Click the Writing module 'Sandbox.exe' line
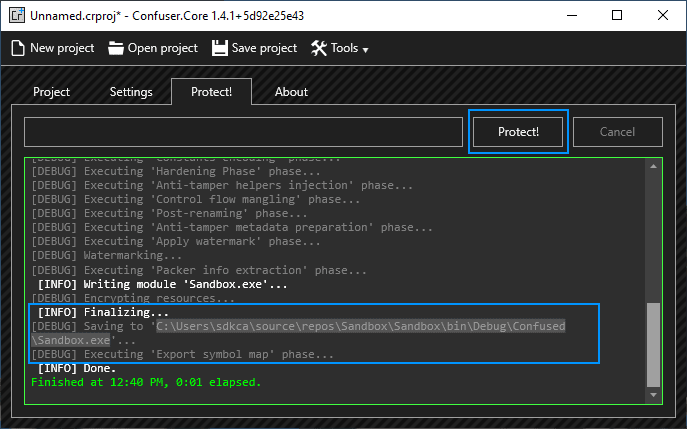The height and width of the screenshot is (429, 687). click(x=163, y=284)
